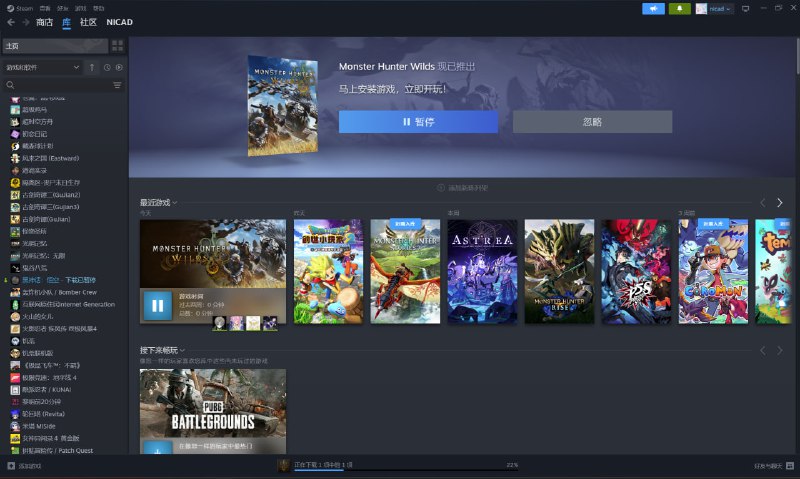The width and height of the screenshot is (800, 479).
Task: Switch library to grid collections view
Action: (x=118, y=46)
